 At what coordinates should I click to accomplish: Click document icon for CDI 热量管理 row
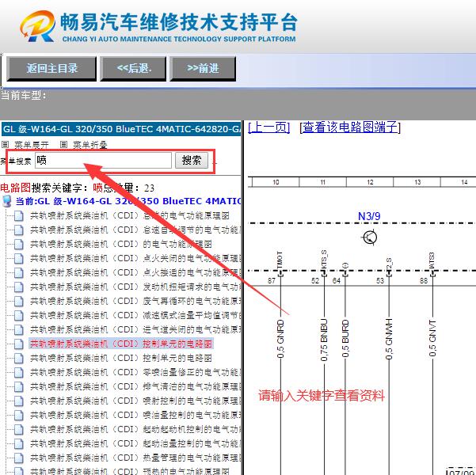[x=19, y=458]
